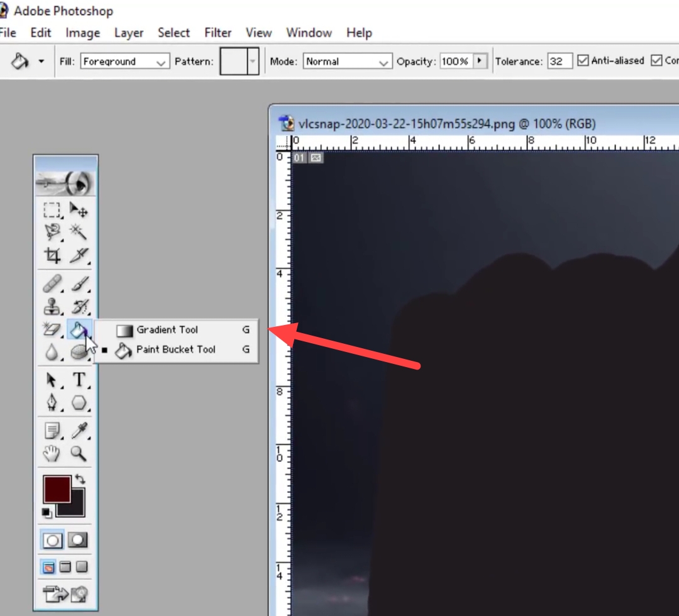
Task: Open the Edit menu
Action: pyautogui.click(x=41, y=33)
